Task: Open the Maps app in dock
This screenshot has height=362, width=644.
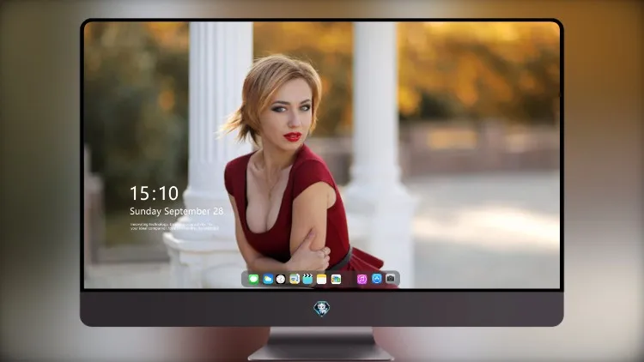Action: click(295, 279)
